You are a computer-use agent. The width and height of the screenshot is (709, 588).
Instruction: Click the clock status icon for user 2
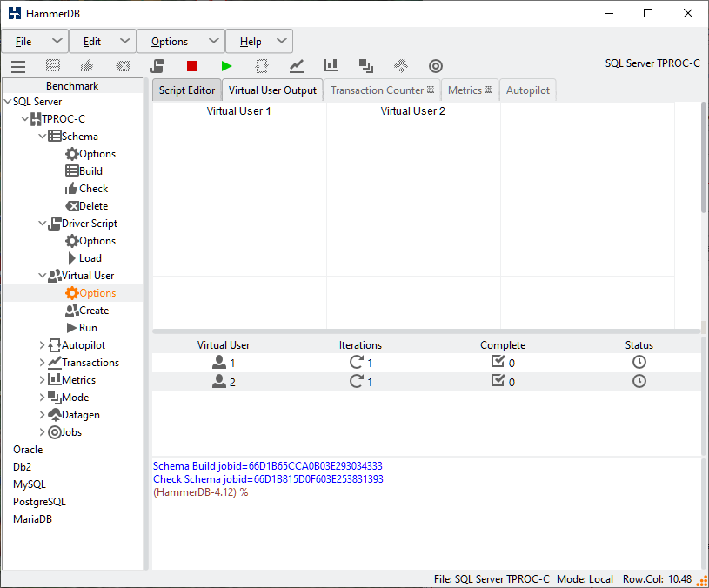[639, 382]
